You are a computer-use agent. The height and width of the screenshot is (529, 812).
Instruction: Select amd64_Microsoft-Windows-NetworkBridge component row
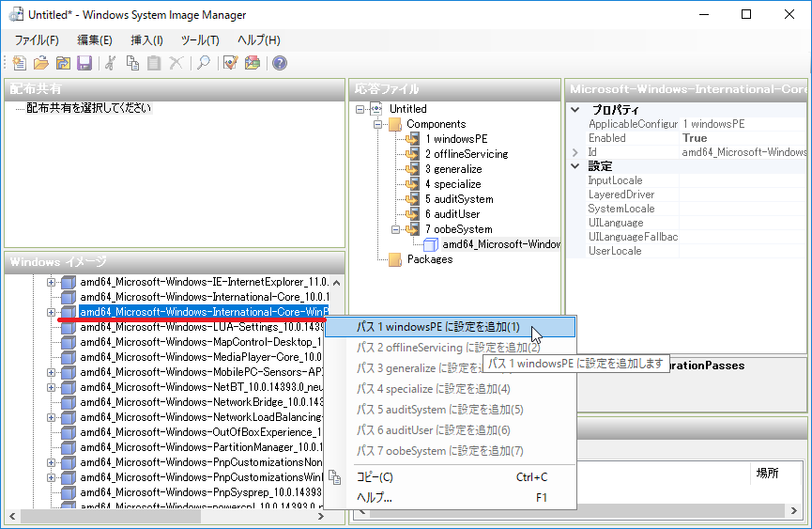point(201,402)
